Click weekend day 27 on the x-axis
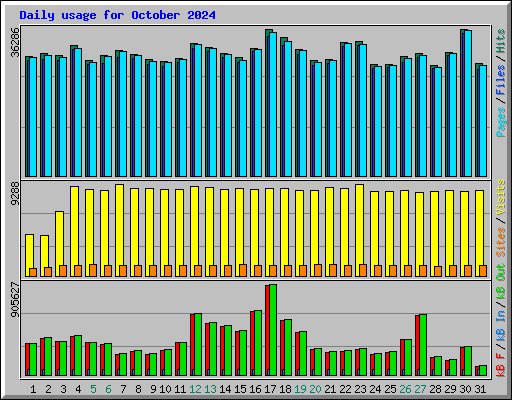Screen dimensions: 512x400 tap(420, 389)
